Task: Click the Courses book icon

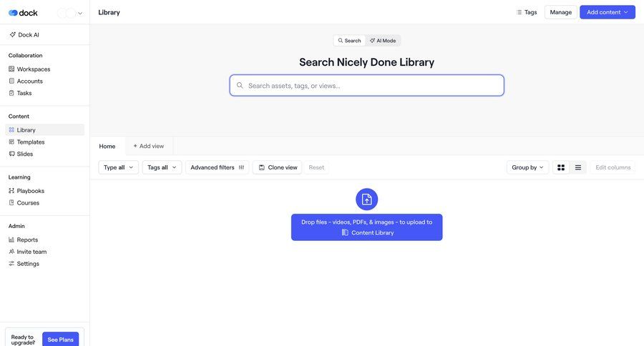Action: pos(11,202)
